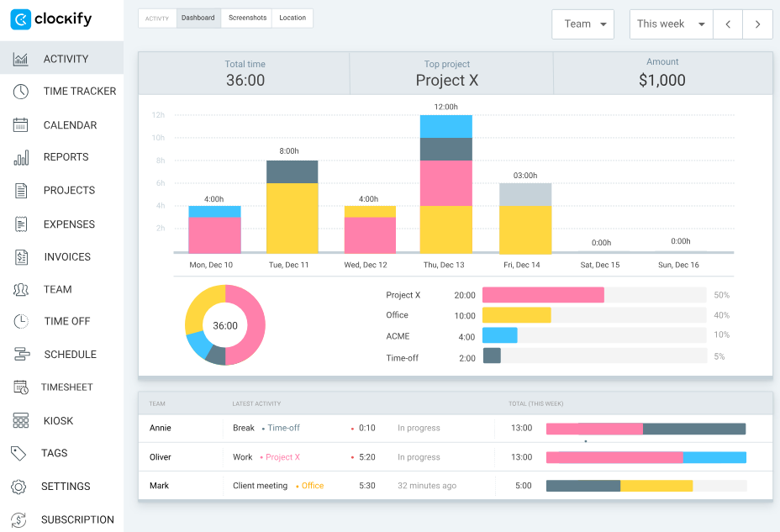Screen dimensions: 780x532
Task: Open the Location tab
Action: [x=292, y=17]
